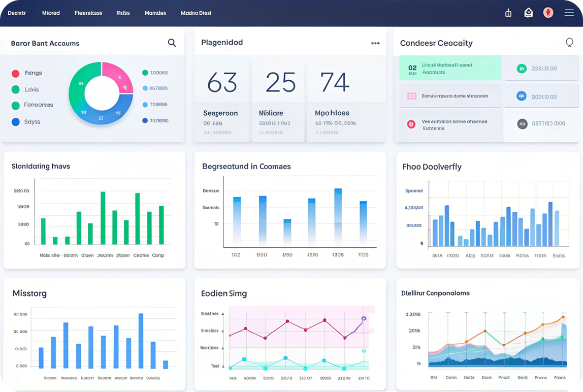
Task: Open the Mandas menu item
Action: pyautogui.click(x=155, y=13)
